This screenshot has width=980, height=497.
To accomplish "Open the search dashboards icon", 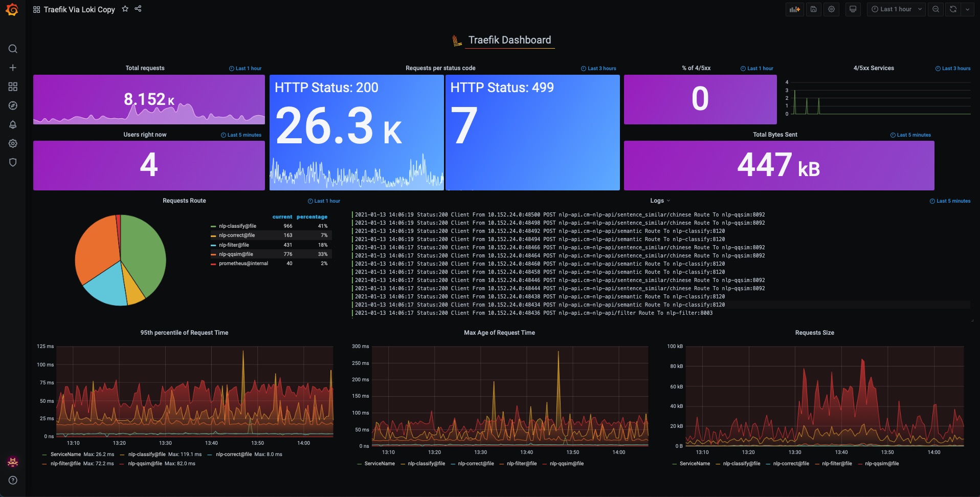I will (x=13, y=49).
